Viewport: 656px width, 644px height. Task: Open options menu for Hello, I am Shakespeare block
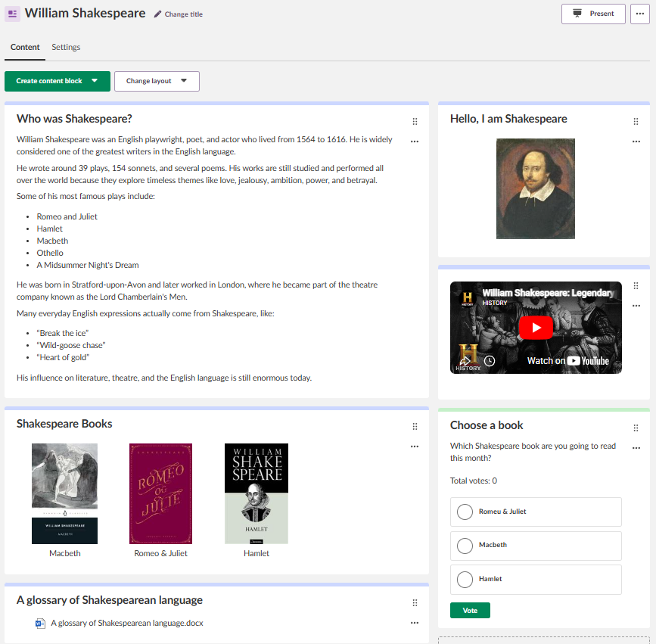pos(636,142)
